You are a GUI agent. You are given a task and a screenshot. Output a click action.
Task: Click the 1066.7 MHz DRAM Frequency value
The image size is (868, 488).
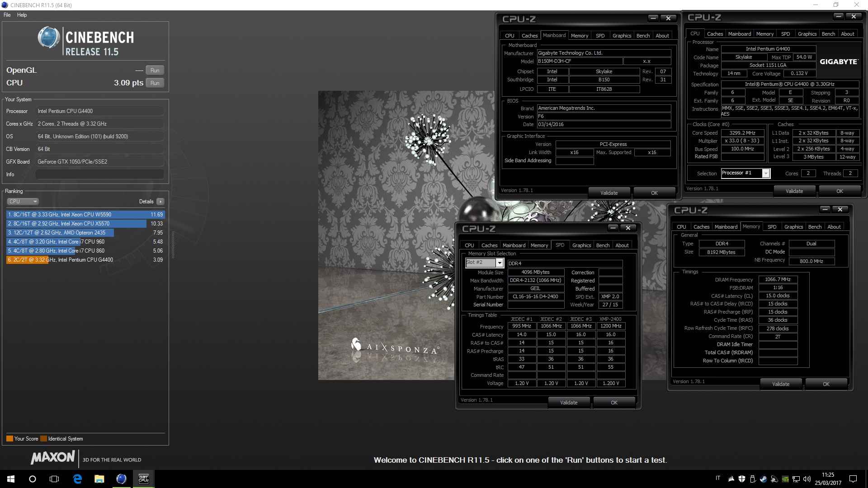point(778,280)
